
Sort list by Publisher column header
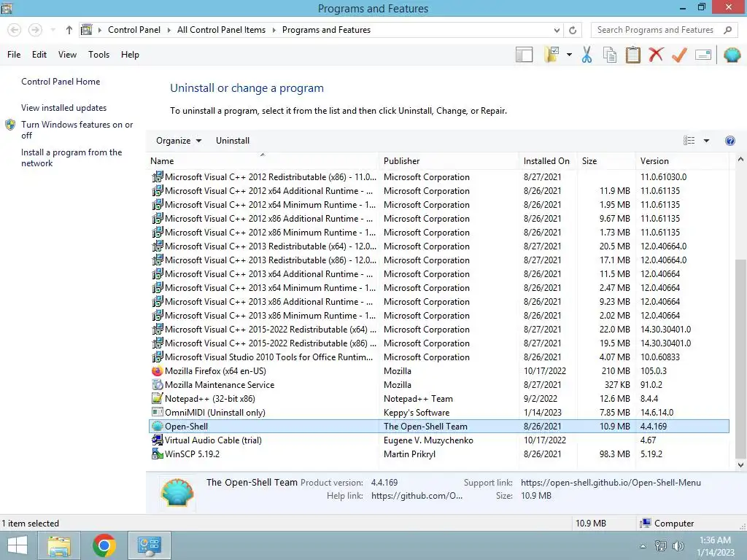(x=449, y=161)
